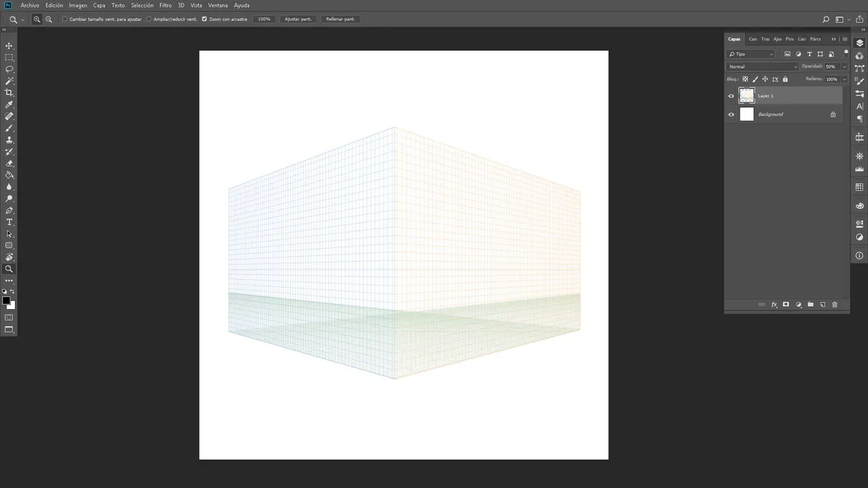Choose the Horizontal Type tool
The height and width of the screenshot is (488, 868).
click(9, 222)
